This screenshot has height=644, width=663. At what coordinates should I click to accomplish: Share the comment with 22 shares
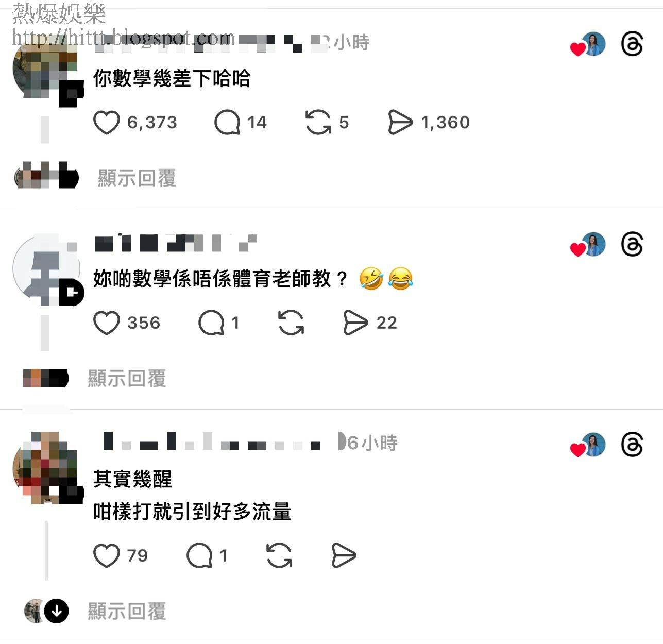point(355,323)
